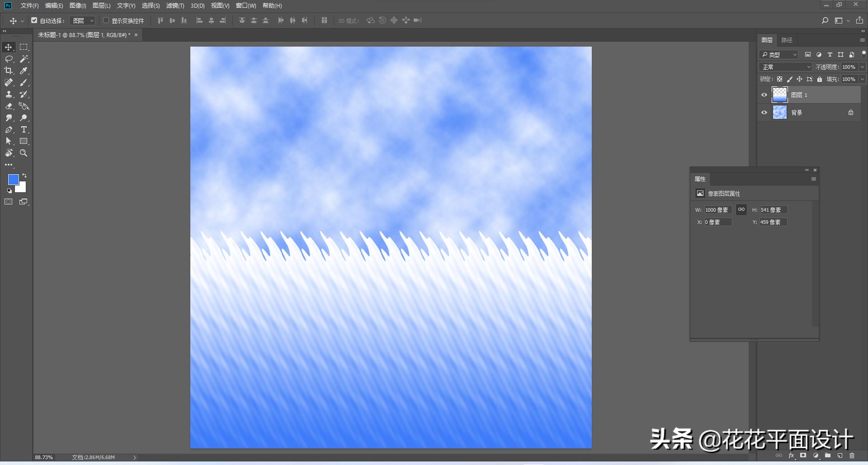The height and width of the screenshot is (465, 868).
Task: Open the layer opacity dropdown arrow
Action: pyautogui.click(x=862, y=67)
